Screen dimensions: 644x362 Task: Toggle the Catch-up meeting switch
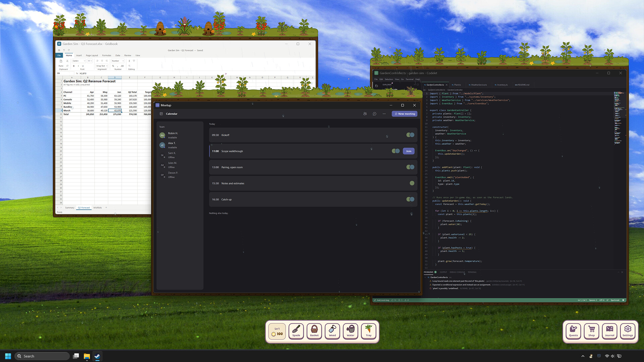tap(410, 199)
